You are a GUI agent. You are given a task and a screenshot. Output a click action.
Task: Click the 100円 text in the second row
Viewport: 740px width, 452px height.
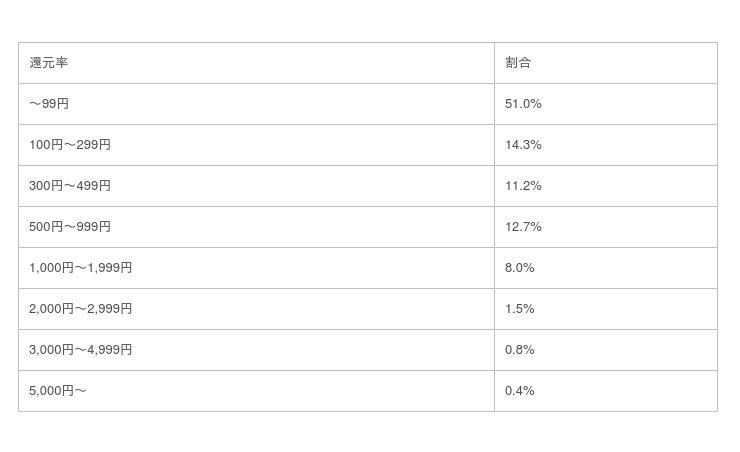(46, 145)
